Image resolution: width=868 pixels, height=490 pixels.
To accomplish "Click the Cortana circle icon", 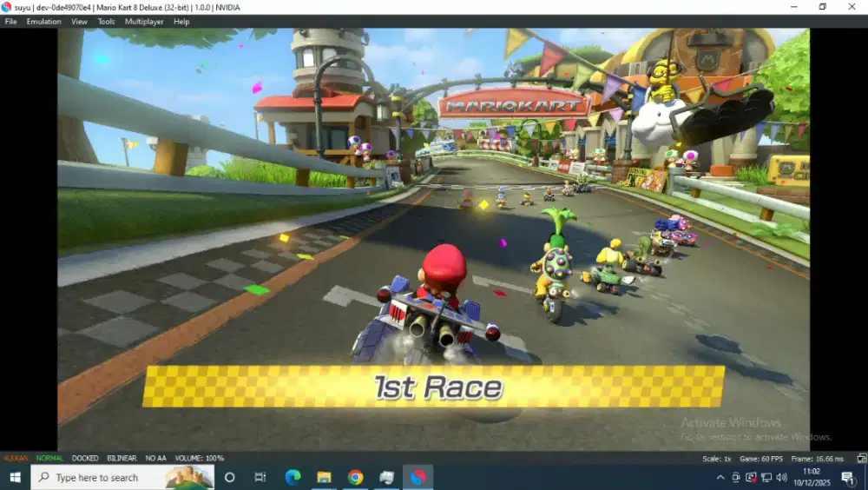I will point(229,477).
